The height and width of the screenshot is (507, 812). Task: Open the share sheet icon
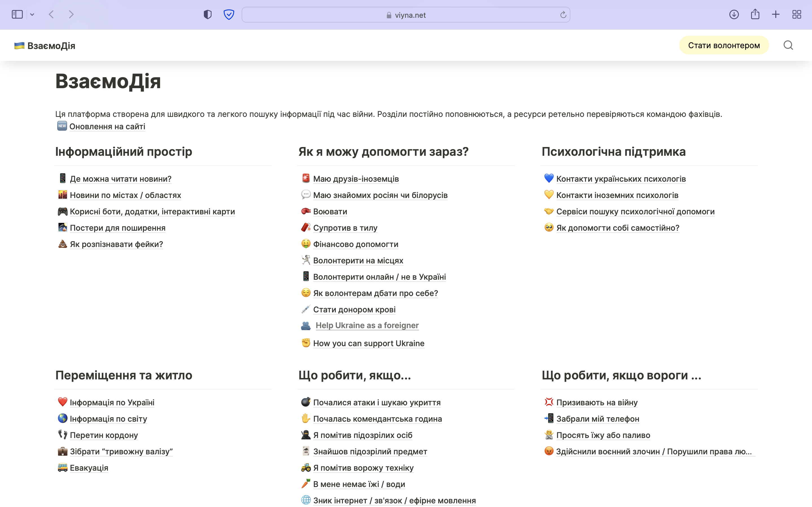(x=755, y=14)
